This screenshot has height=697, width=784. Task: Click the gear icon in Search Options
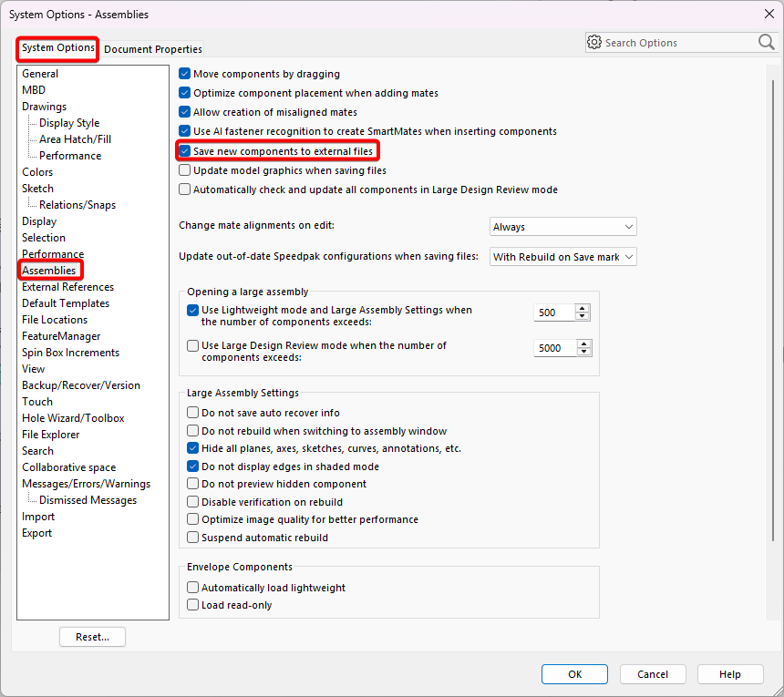(x=594, y=43)
